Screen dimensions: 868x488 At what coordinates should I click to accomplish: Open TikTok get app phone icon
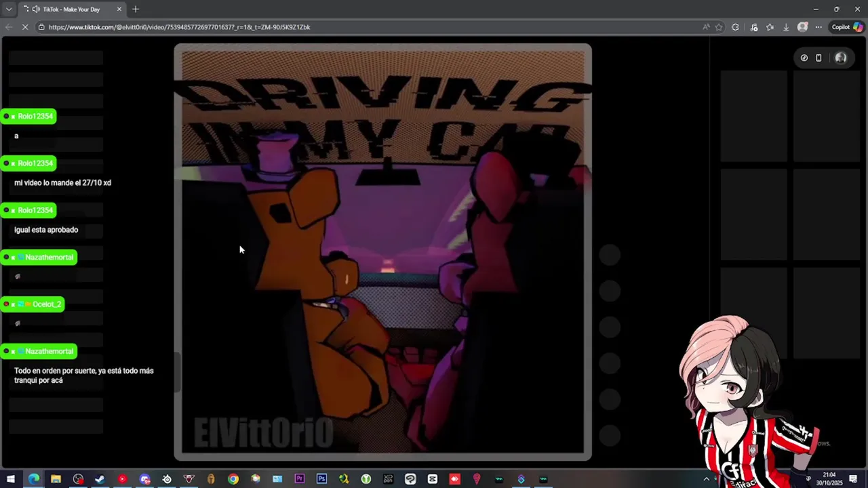point(818,58)
